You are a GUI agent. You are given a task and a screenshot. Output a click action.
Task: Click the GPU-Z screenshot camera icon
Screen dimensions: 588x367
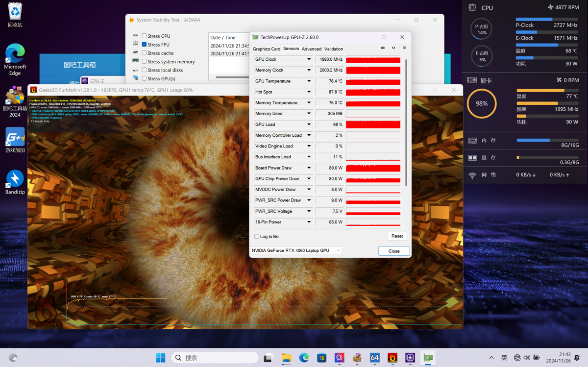coord(383,48)
